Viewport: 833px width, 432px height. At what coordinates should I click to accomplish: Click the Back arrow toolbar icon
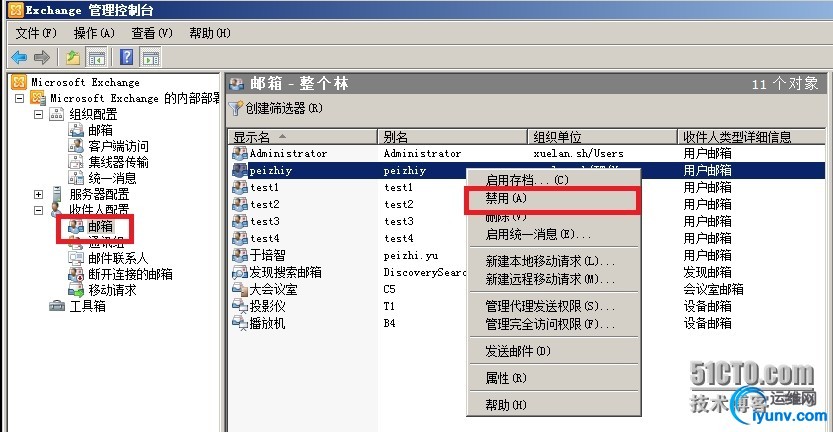[x=19, y=57]
